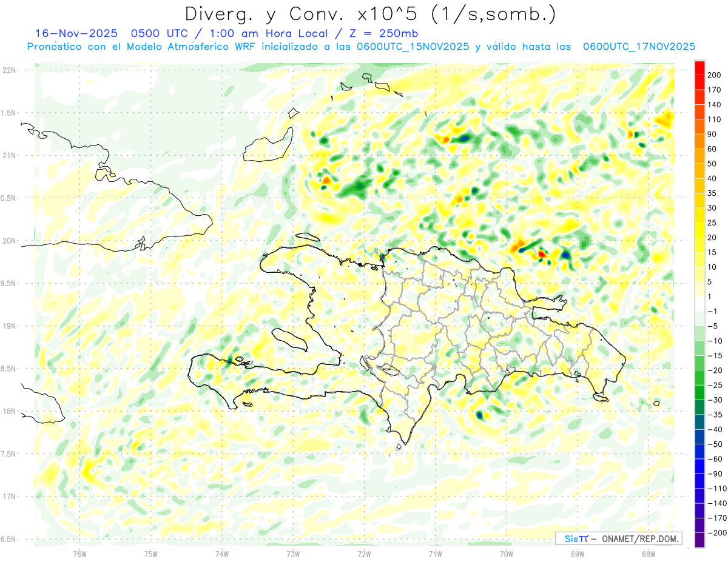The image size is (728, 562).
Task: Click the '68W' longitude axis label
Action: (649, 553)
